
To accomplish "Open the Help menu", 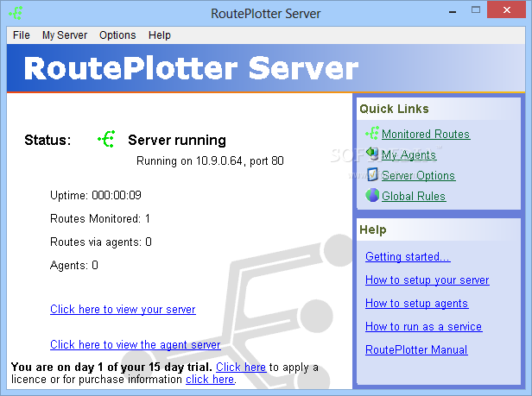I will click(x=160, y=35).
